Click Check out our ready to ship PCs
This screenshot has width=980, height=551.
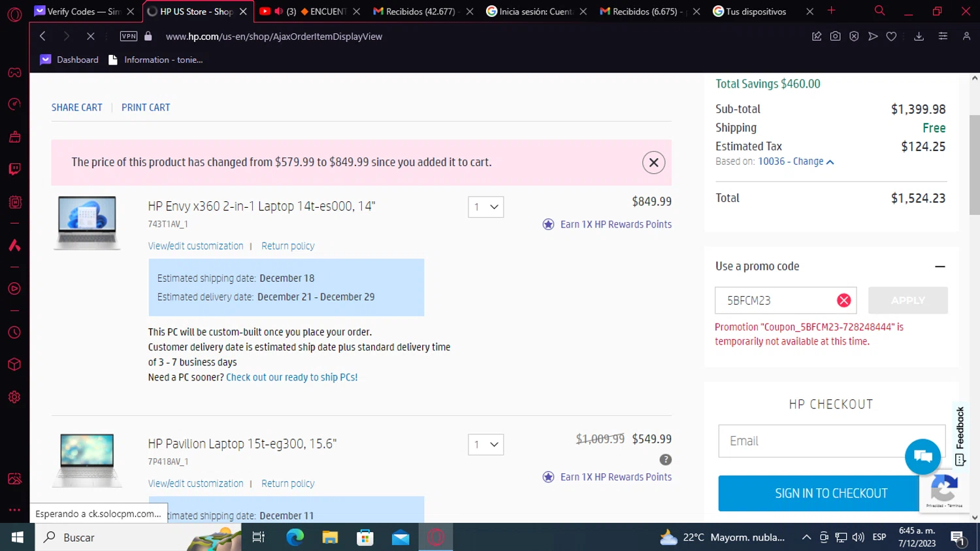coord(291,377)
